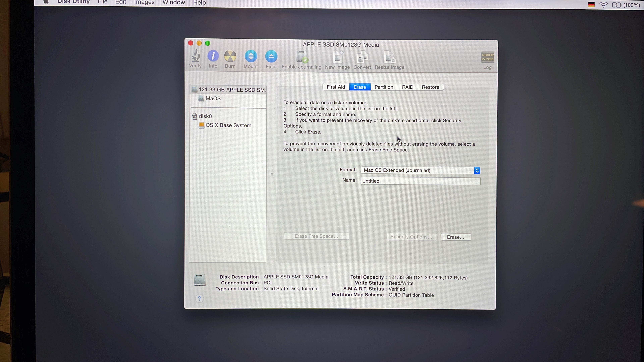The height and width of the screenshot is (362, 644).
Task: Open the Wi-Fi status menu
Action: (x=604, y=5)
